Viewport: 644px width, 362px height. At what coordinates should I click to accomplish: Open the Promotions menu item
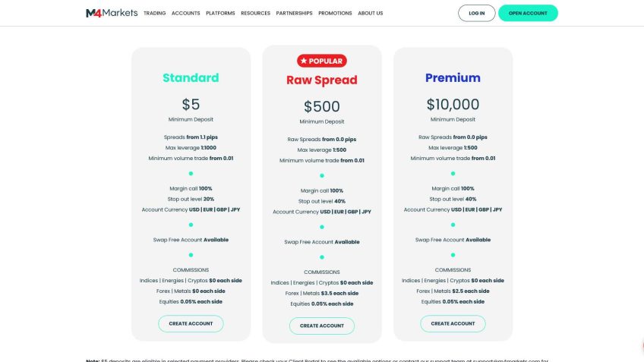click(x=335, y=13)
